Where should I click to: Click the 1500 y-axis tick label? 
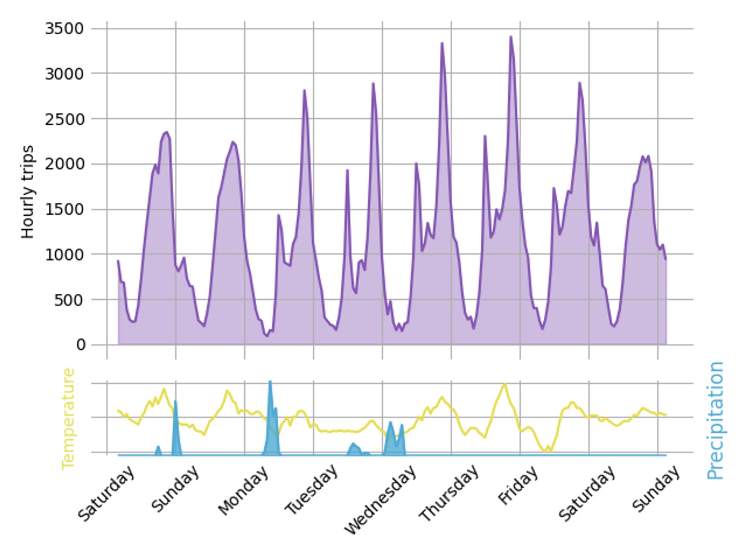64,209
